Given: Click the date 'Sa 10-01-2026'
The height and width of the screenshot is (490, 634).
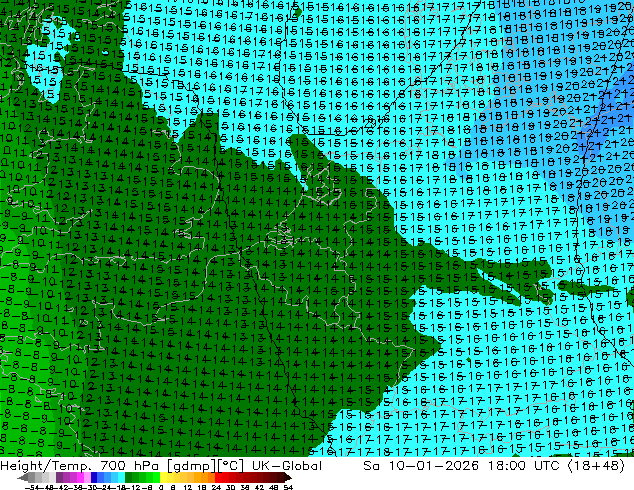Looking at the screenshot, I should pyautogui.click(x=421, y=466).
